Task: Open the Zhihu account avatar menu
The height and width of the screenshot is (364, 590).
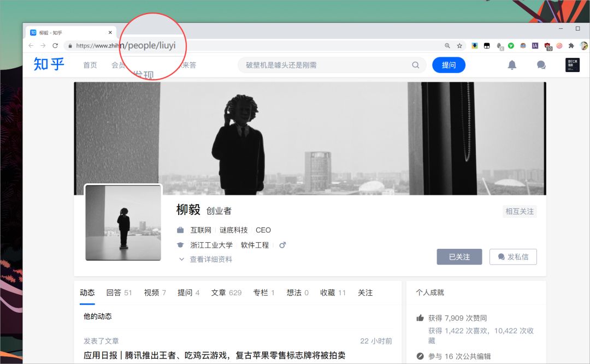Action: pyautogui.click(x=573, y=65)
